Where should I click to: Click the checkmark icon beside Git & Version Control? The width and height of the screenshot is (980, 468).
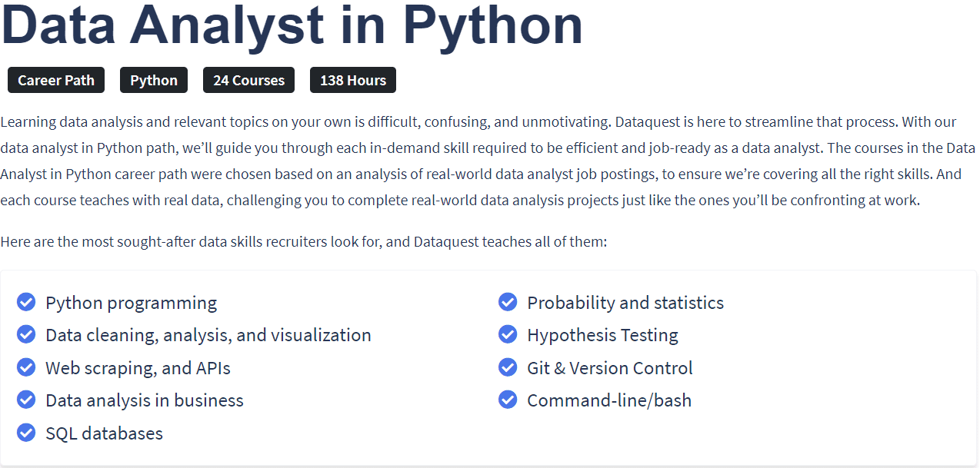pyautogui.click(x=508, y=367)
